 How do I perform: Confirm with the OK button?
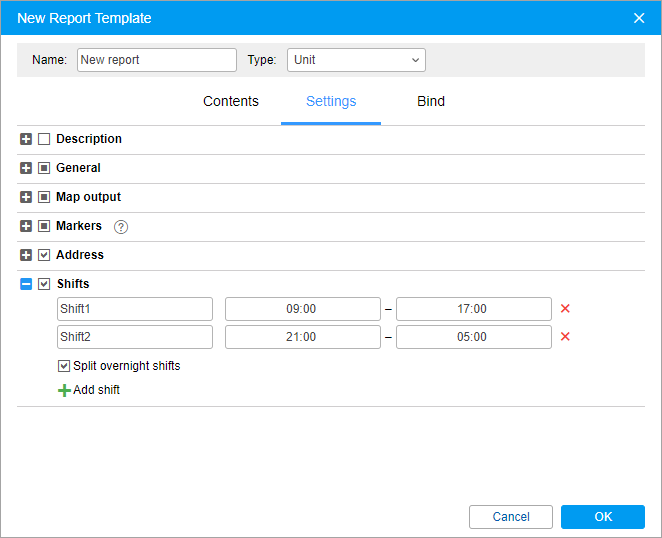pyautogui.click(x=603, y=517)
